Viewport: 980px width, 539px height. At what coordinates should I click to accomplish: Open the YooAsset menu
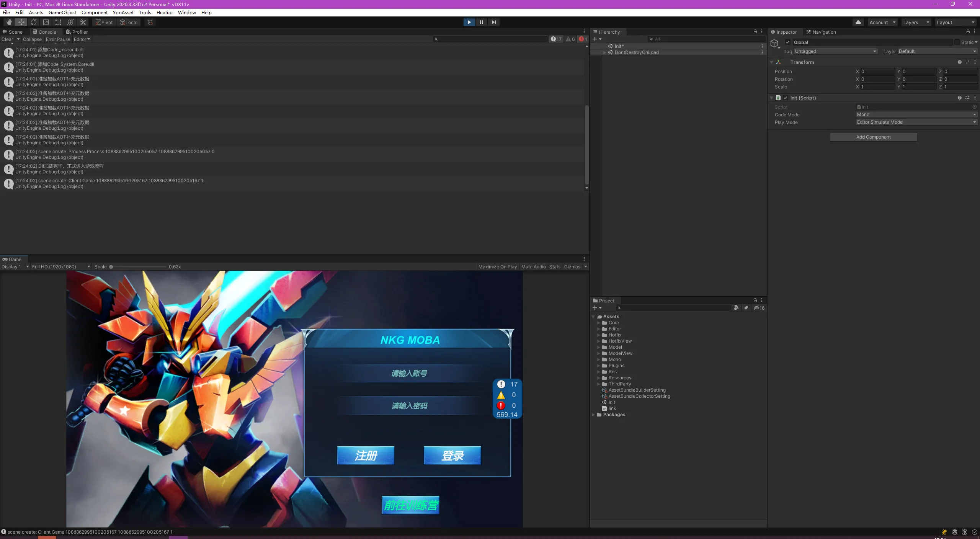coord(123,12)
